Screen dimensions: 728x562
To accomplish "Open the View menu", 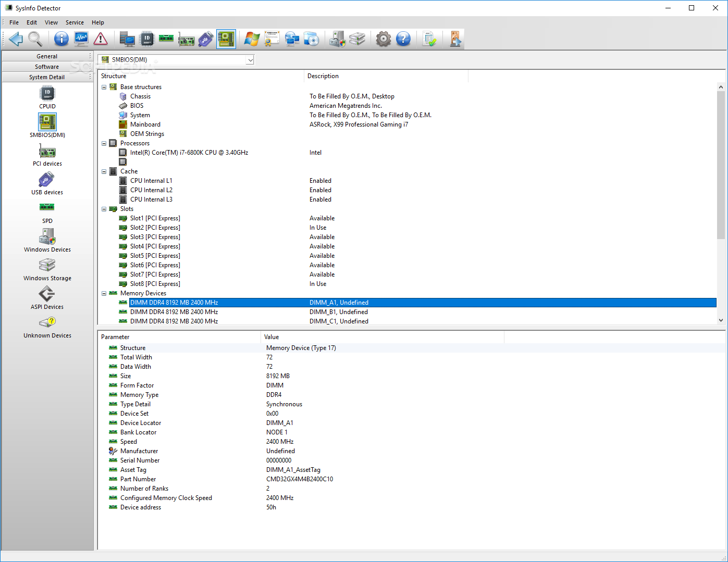I will tap(51, 22).
